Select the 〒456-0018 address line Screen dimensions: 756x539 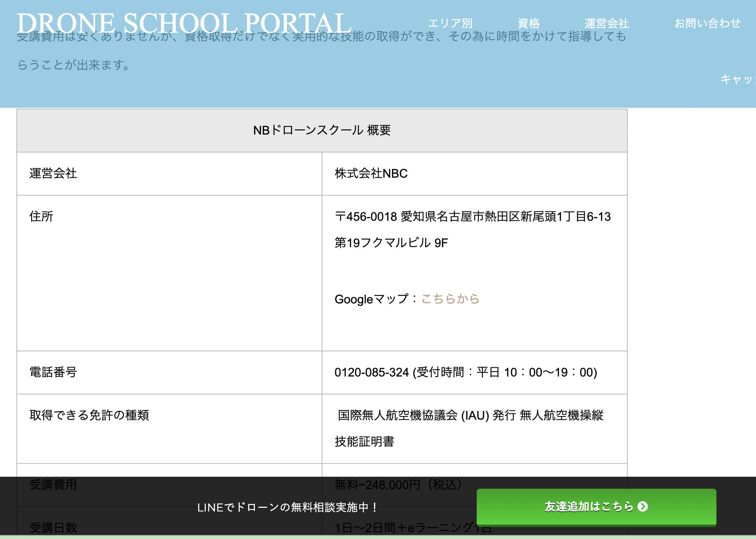(473, 216)
